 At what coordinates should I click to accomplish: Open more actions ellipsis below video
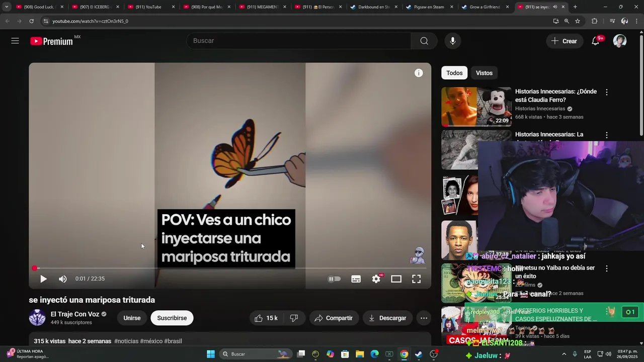(424, 318)
